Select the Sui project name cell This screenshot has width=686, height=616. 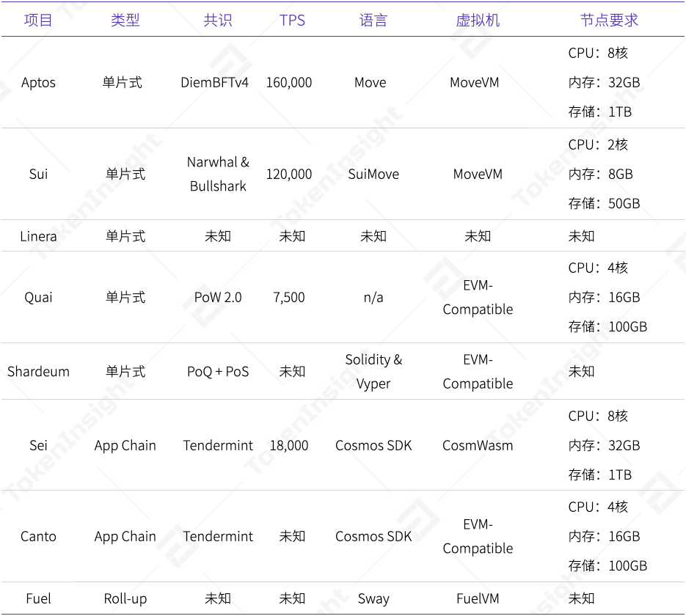38,174
